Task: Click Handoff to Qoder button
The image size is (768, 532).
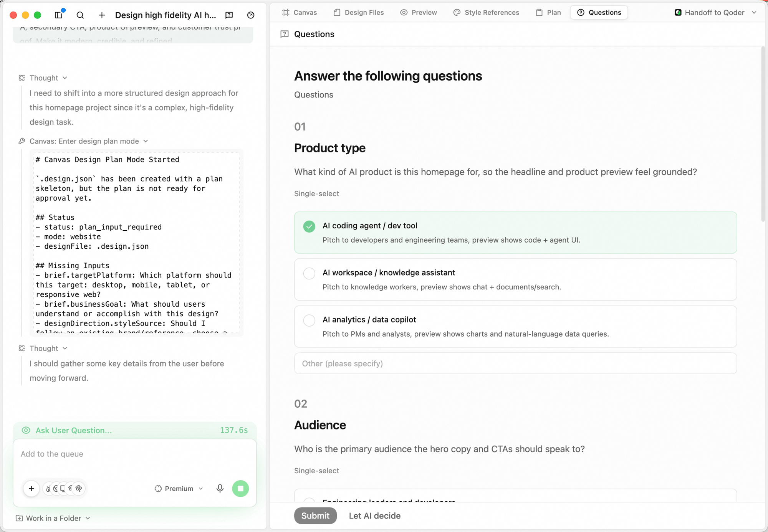Action: pyautogui.click(x=715, y=13)
